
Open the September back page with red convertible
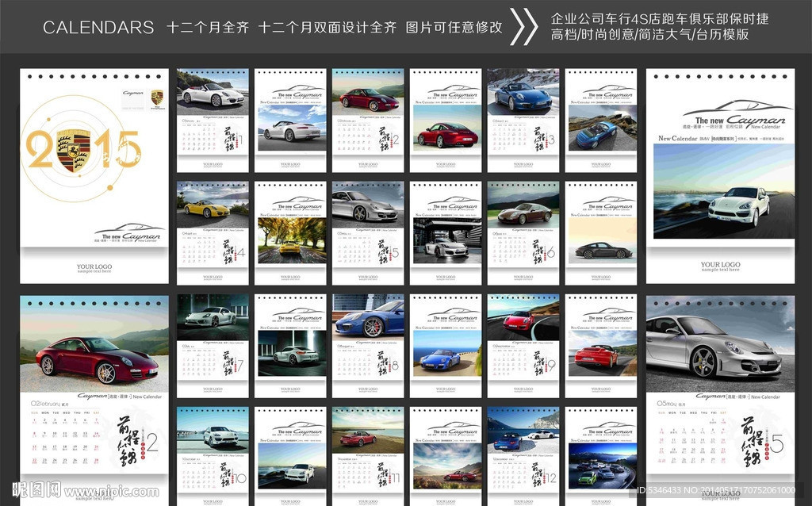[601, 346]
